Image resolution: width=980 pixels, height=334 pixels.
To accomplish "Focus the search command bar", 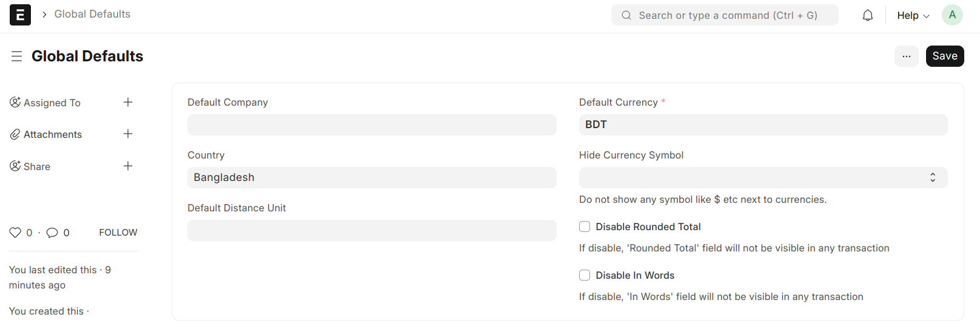I will point(725,15).
